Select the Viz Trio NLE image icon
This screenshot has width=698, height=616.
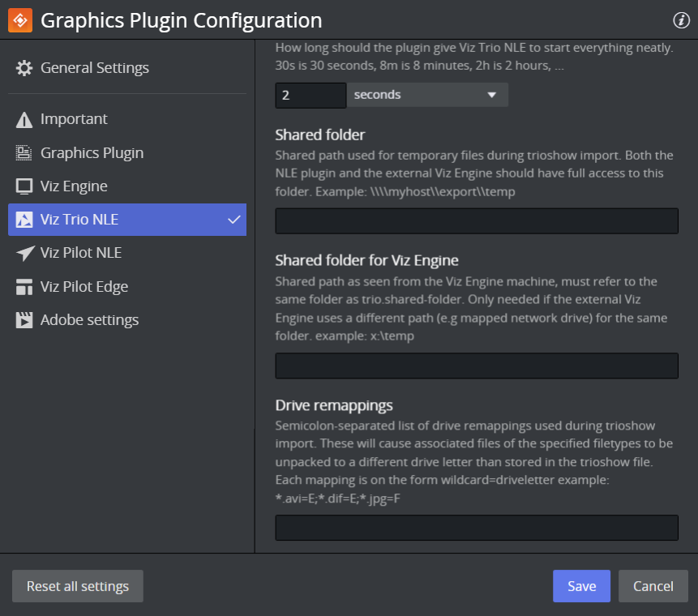pyautogui.click(x=24, y=219)
